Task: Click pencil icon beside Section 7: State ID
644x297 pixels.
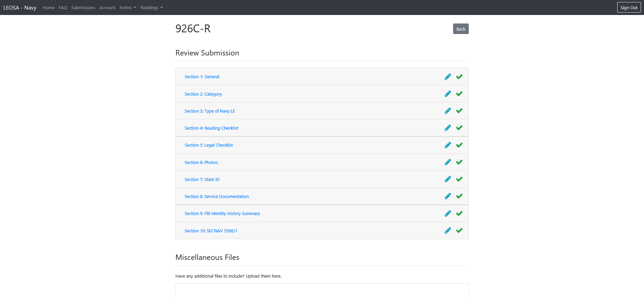Action: 448,179
